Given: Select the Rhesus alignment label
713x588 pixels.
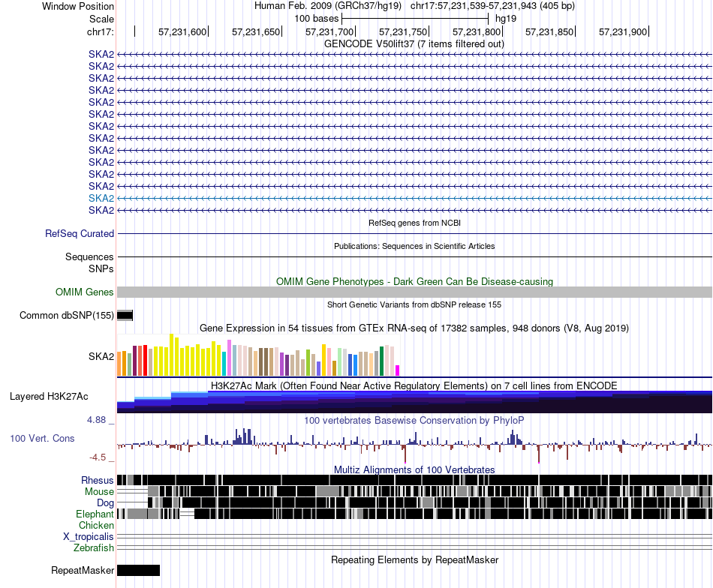Looking at the screenshot, I should pos(98,480).
